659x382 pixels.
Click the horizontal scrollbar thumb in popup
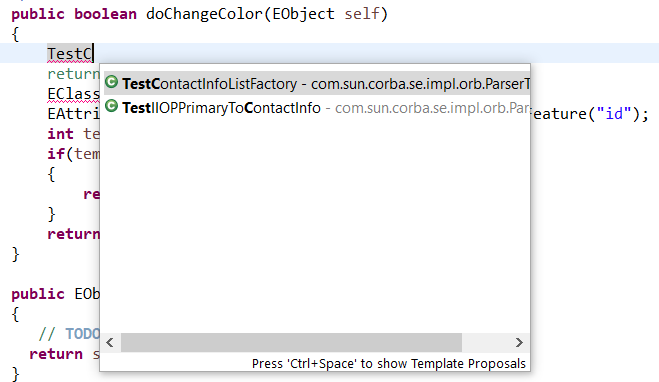coord(291,342)
